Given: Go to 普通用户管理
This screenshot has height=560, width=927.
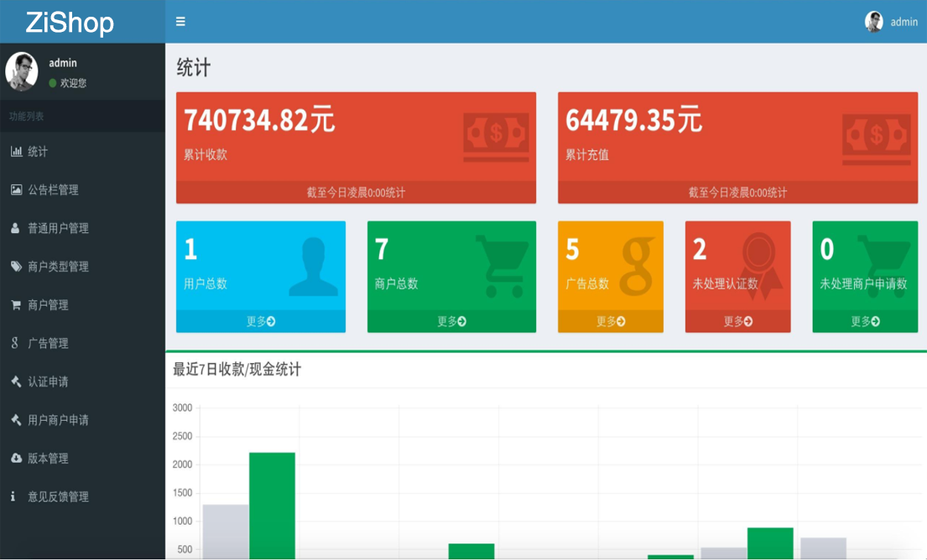Looking at the screenshot, I should pyautogui.click(x=82, y=228).
